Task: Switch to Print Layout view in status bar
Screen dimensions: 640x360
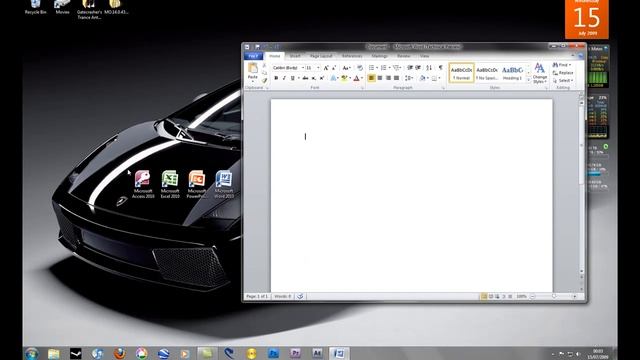Action: tap(484, 296)
